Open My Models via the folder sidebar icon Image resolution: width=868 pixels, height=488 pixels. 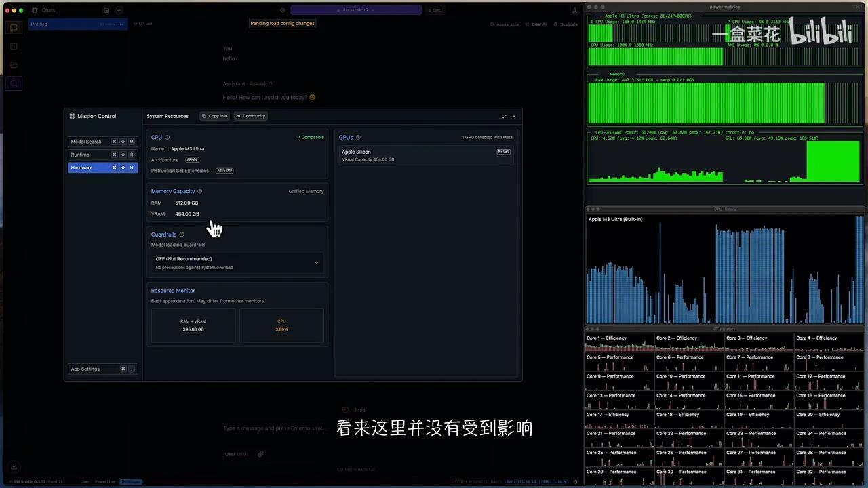point(14,64)
